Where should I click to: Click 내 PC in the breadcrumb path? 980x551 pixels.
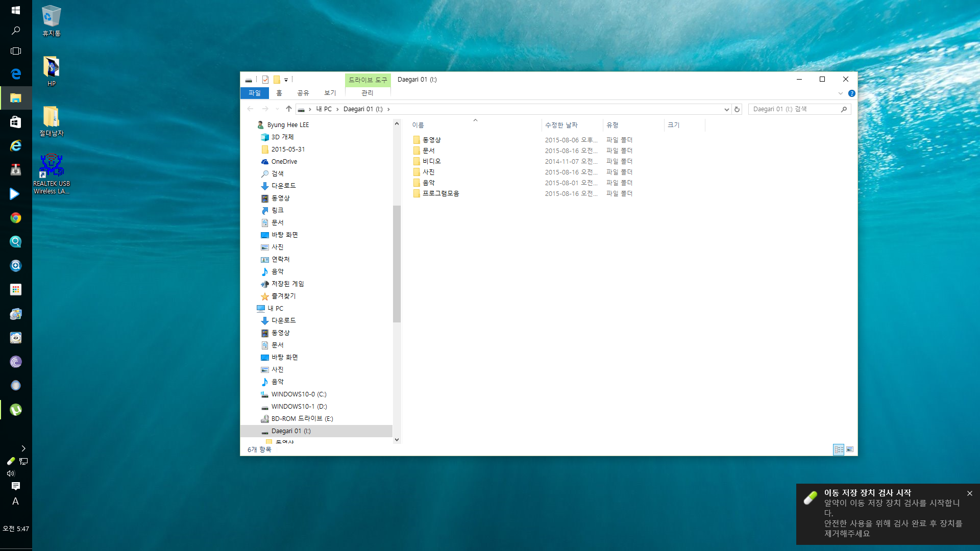[x=324, y=109]
